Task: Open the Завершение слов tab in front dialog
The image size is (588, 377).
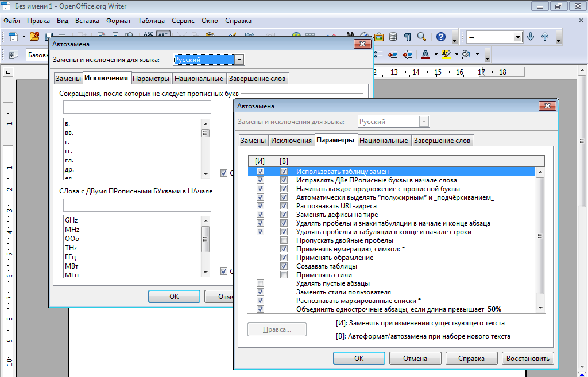Action: [442, 141]
